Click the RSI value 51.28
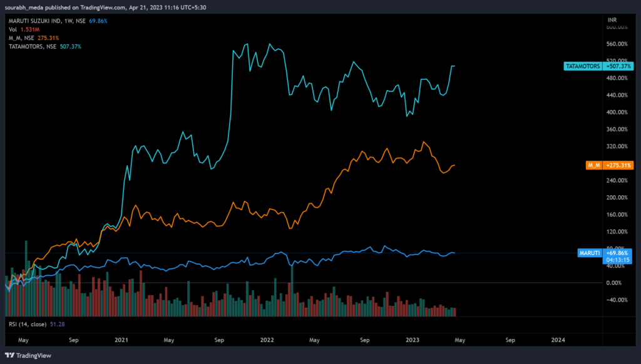 (57, 325)
